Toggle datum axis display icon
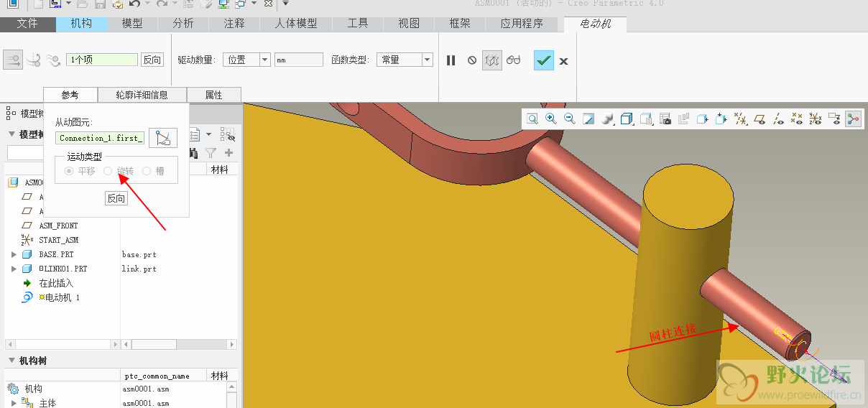Image resolution: width=868 pixels, height=408 pixels. pyautogui.click(x=778, y=119)
